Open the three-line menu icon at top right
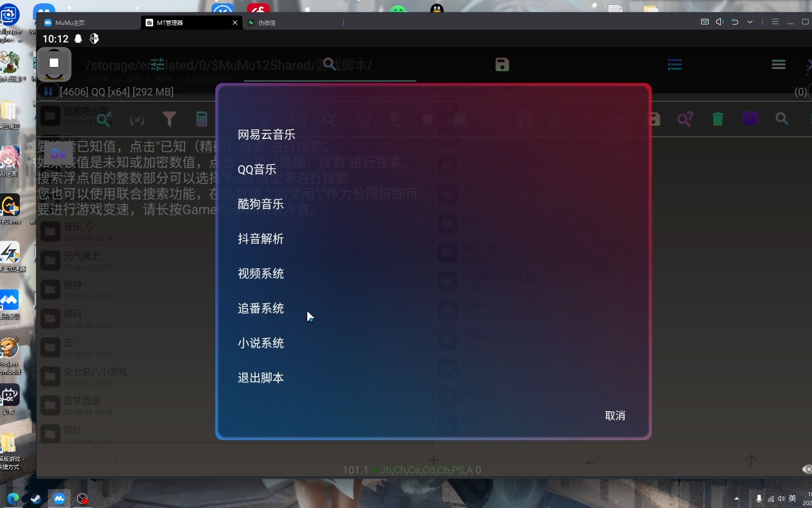 (x=779, y=64)
